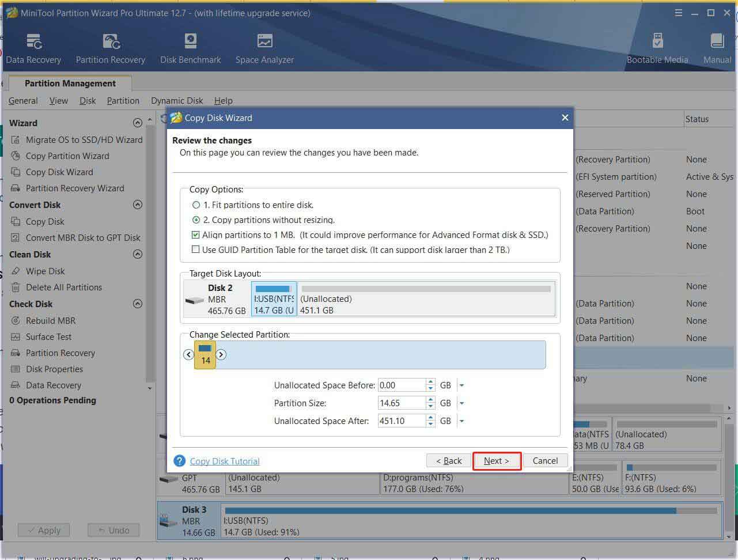
Task: Open the Data Recovery tool in the toolbar
Action: point(33,49)
